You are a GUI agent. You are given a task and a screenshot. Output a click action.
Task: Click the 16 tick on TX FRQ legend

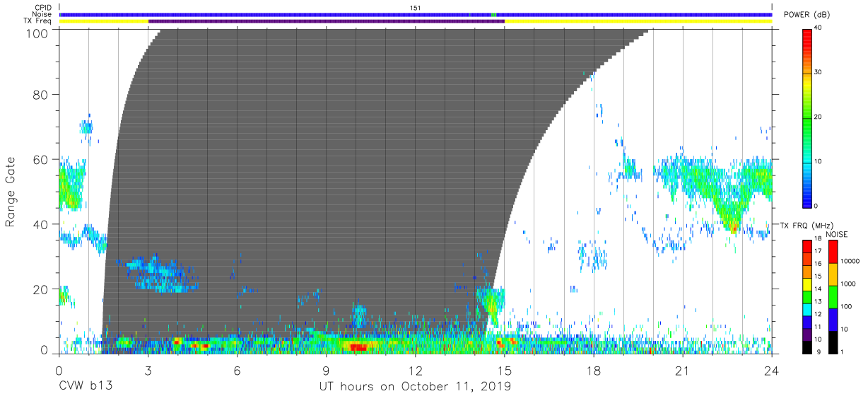click(x=818, y=263)
